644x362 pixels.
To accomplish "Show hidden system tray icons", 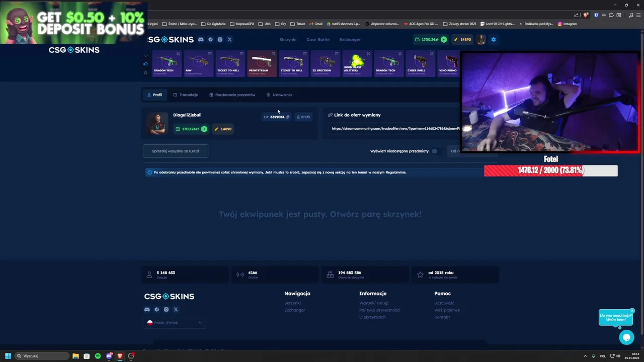I will click(585, 356).
